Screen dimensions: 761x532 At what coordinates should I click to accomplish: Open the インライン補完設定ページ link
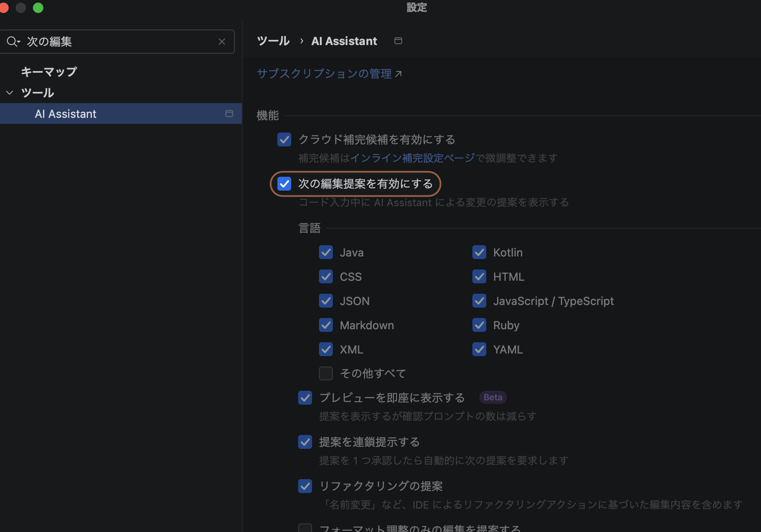coord(412,158)
